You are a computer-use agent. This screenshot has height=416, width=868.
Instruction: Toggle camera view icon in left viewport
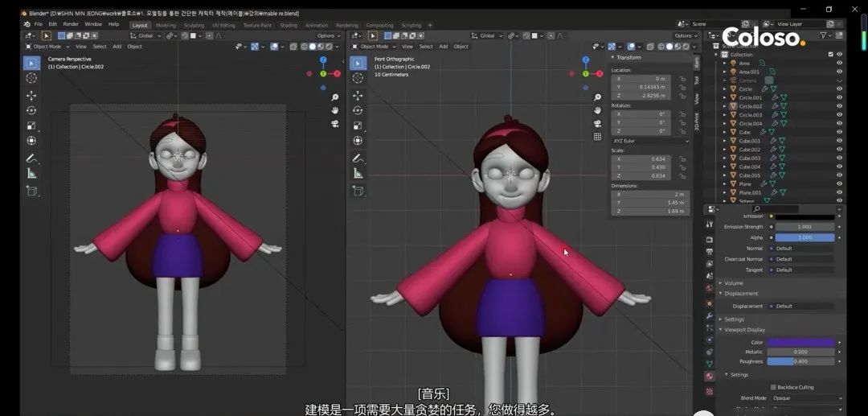(x=335, y=124)
